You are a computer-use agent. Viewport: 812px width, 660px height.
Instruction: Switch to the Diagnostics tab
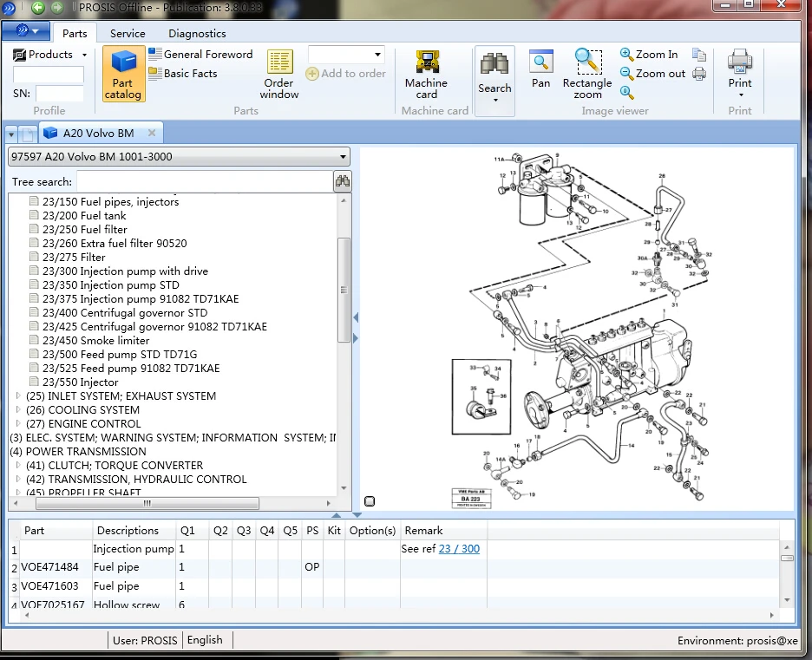197,33
